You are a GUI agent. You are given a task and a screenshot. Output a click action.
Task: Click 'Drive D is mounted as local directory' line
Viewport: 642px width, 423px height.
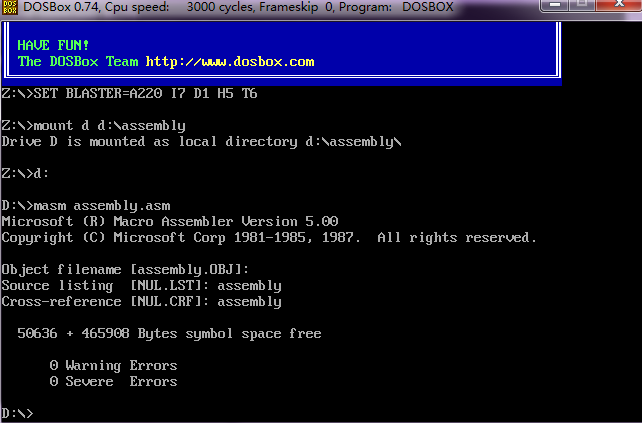click(201, 142)
